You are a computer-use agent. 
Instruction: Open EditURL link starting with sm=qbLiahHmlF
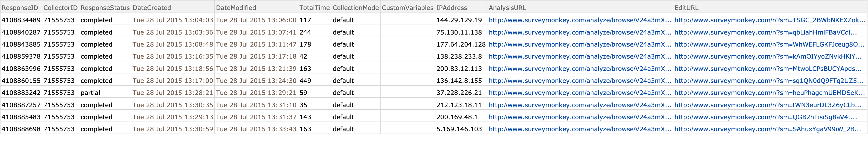pos(766,32)
